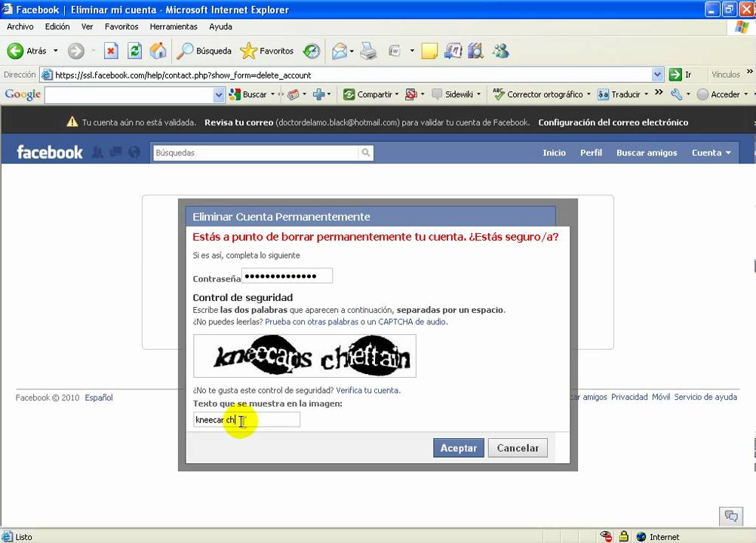Click the Corrector ortográfico spell check button
This screenshot has width=756, height=543.
(539, 94)
